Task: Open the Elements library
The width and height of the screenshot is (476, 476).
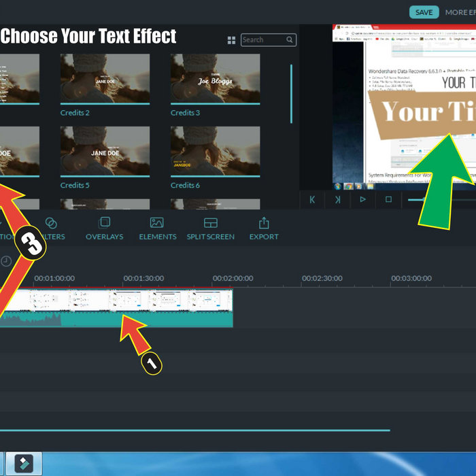Action: tap(157, 228)
